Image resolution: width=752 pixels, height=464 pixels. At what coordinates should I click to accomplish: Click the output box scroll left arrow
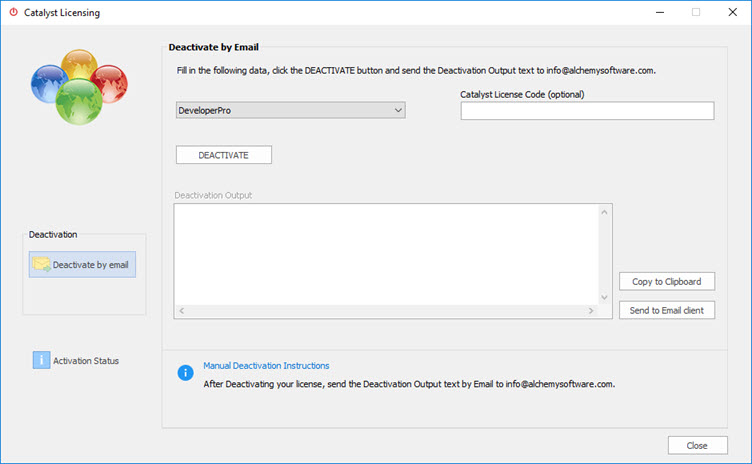[182, 311]
